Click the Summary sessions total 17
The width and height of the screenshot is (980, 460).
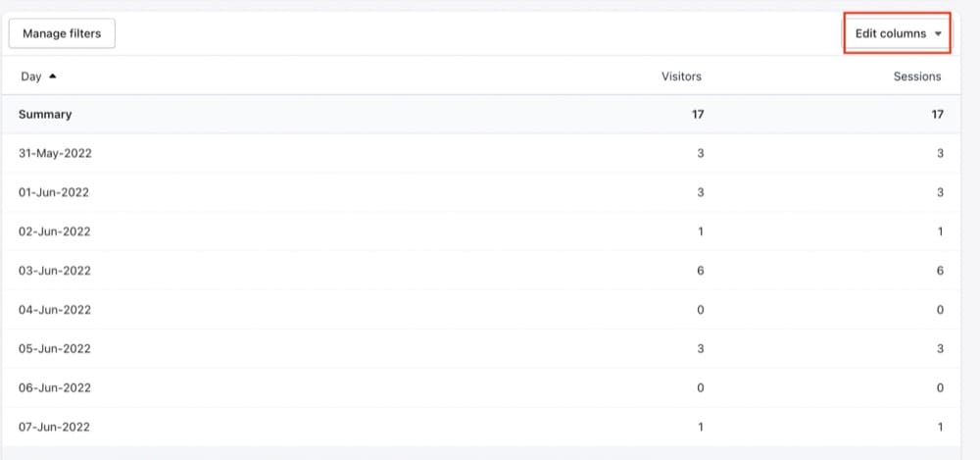pyautogui.click(x=937, y=114)
